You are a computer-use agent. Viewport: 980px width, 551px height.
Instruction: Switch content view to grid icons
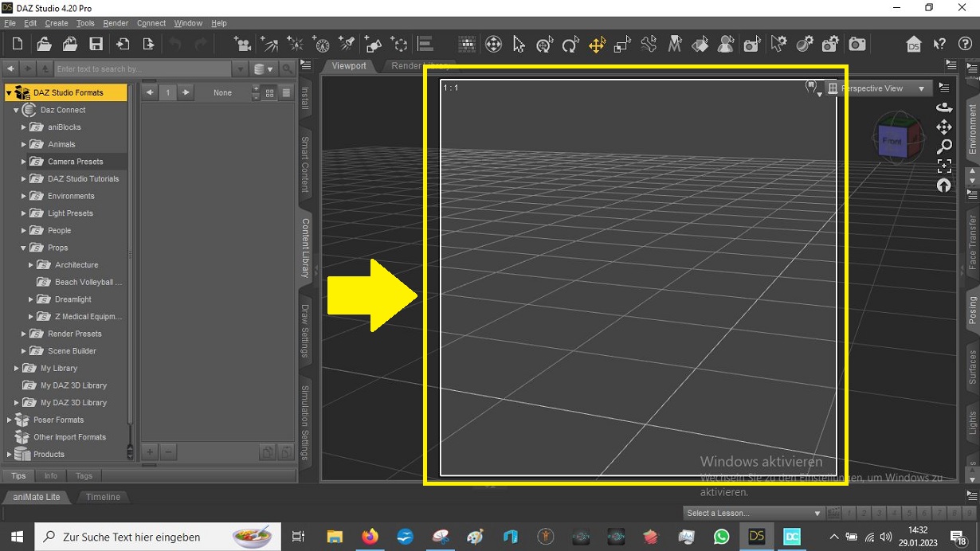click(x=269, y=93)
